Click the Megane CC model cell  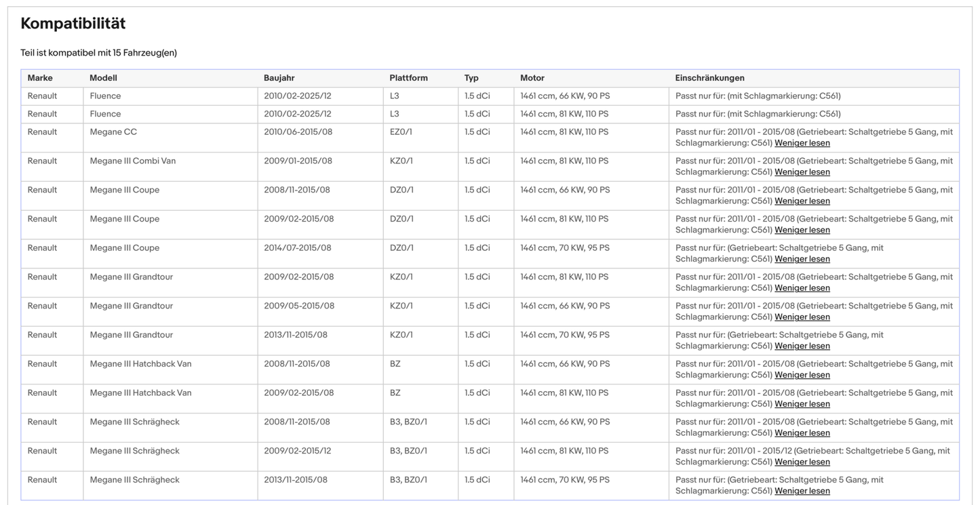(x=113, y=132)
